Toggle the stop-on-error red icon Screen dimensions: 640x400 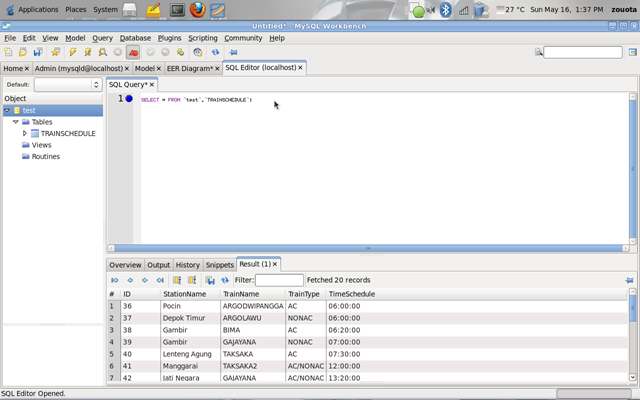point(133,52)
